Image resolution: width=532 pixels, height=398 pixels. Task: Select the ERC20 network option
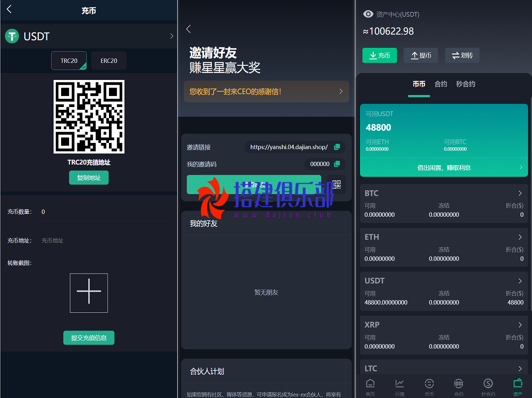tap(108, 61)
